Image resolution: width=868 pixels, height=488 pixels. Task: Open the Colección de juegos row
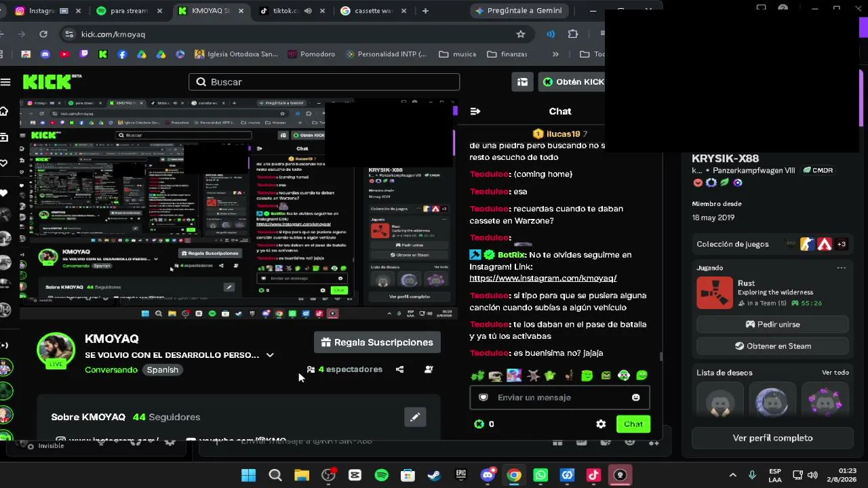point(772,244)
